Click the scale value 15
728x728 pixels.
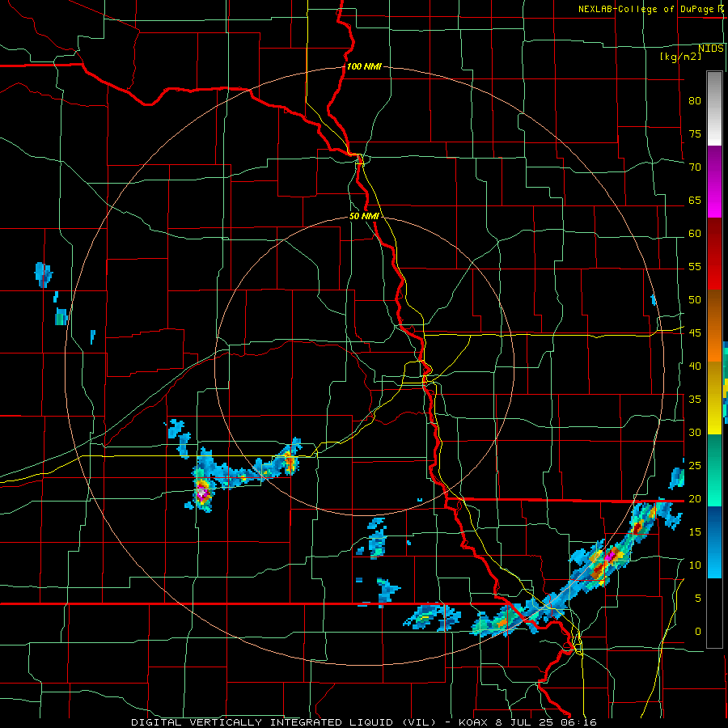pyautogui.click(x=695, y=531)
